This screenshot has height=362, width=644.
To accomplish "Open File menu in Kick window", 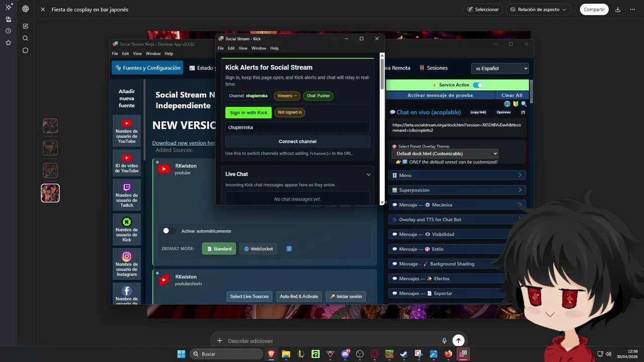I will click(x=220, y=48).
